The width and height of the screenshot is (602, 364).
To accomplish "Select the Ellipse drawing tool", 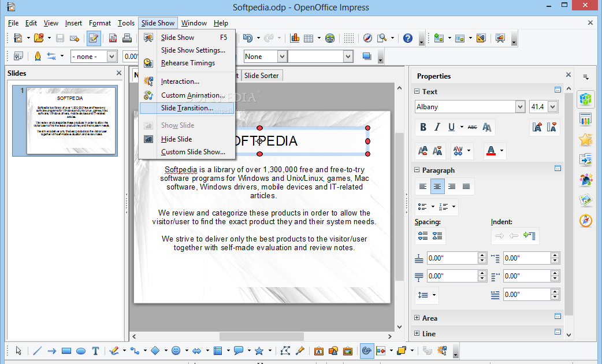I will 81,351.
